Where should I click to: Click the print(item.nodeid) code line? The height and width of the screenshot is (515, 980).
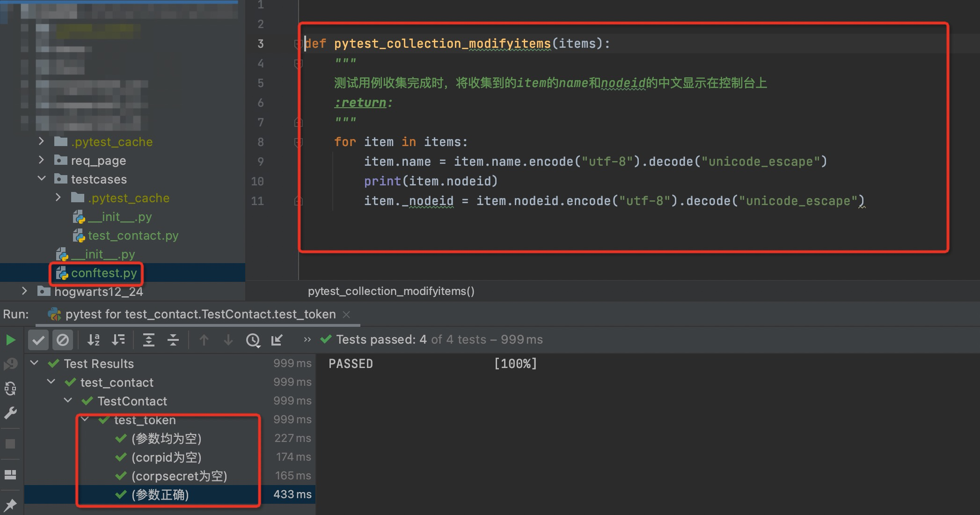(431, 181)
